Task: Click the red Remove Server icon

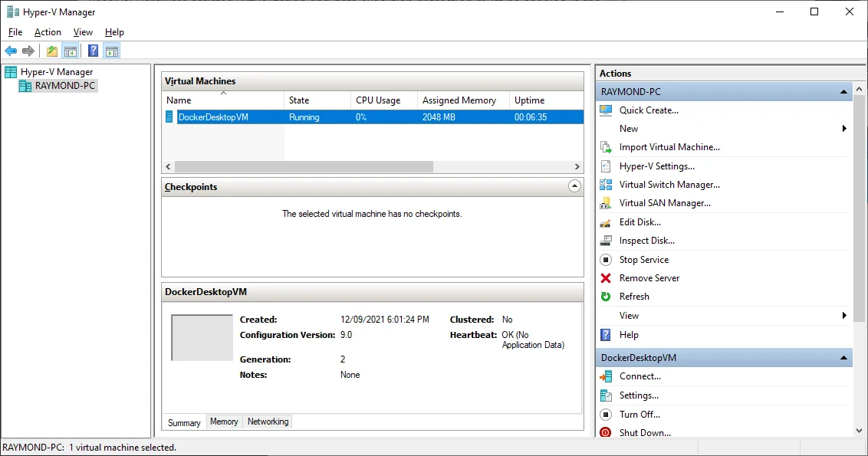Action: 606,278
